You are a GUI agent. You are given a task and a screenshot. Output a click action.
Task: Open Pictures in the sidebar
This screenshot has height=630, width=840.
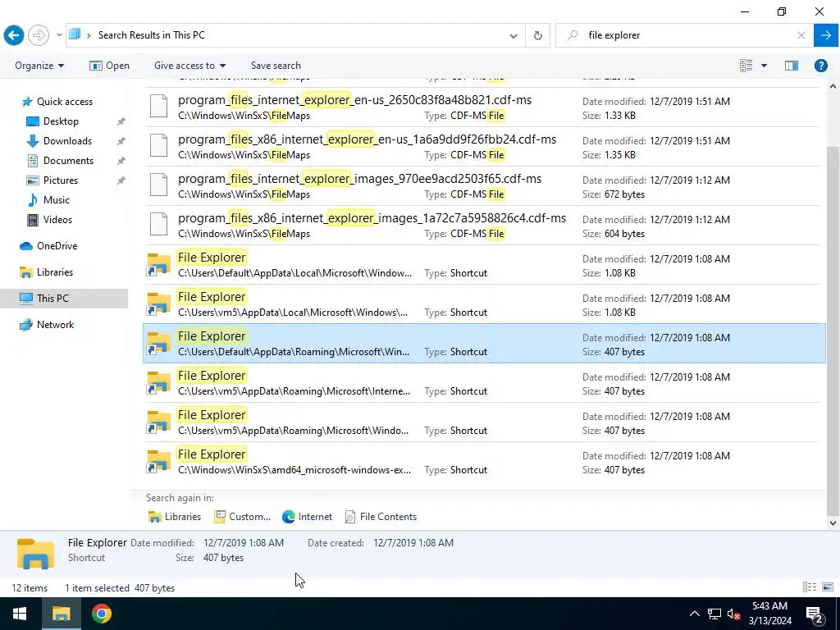tap(60, 180)
